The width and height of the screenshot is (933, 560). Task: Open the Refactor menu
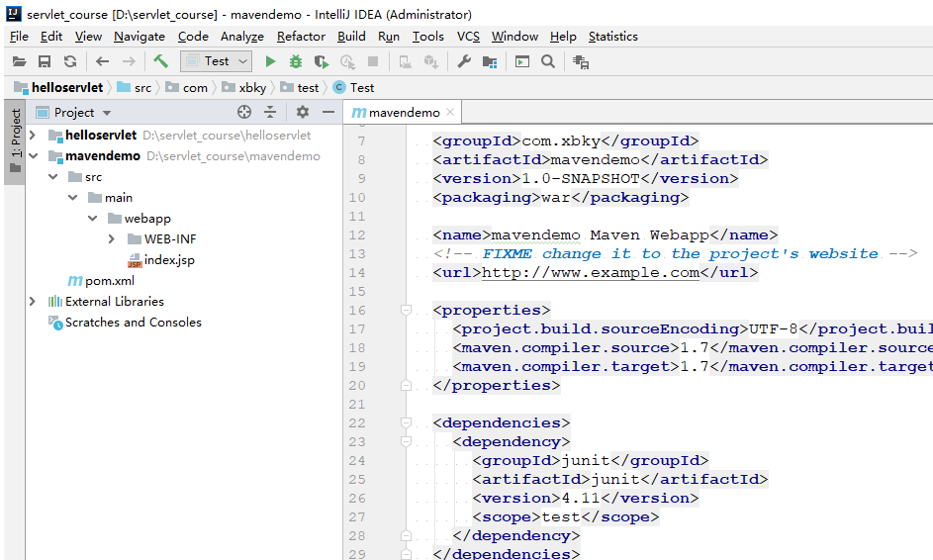[x=301, y=37]
